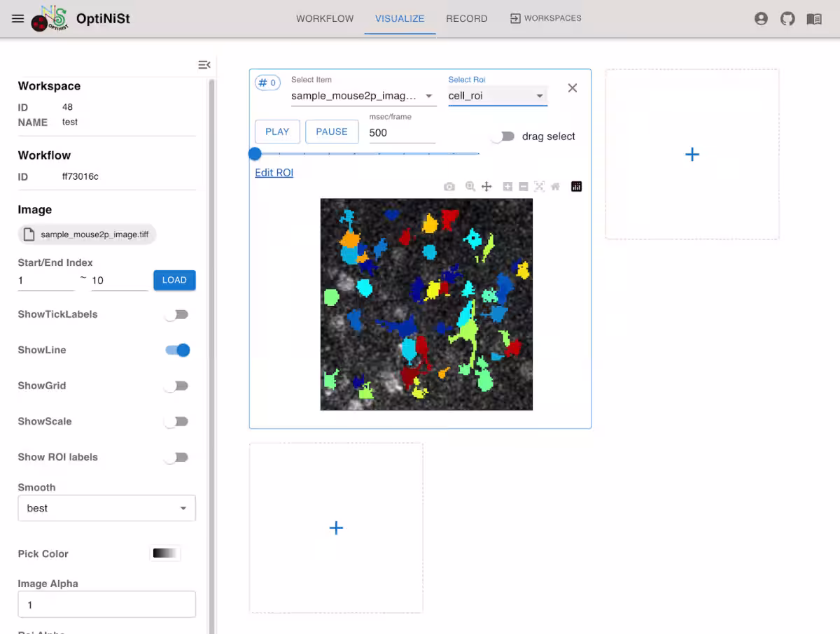Switch to the VISUALIZE tab
The width and height of the screenshot is (840, 634).
click(x=400, y=18)
